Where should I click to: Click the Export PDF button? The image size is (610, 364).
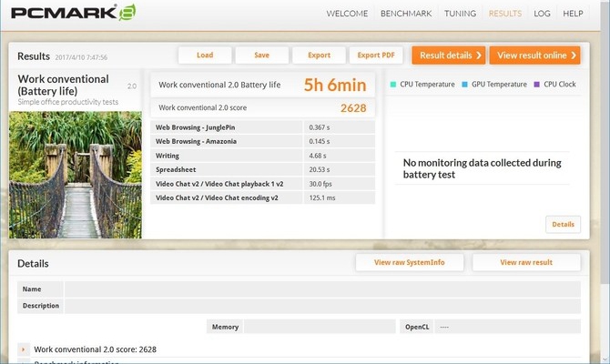[376, 56]
